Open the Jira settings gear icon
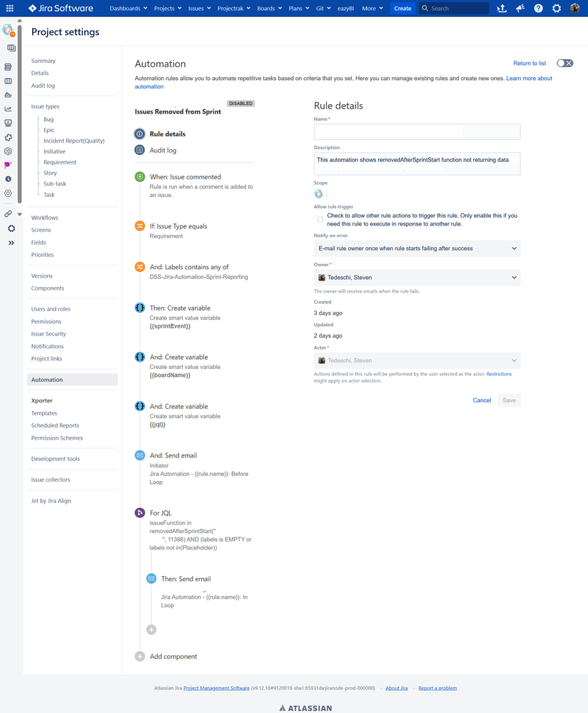Screen dimensions: 588x713 click(x=557, y=9)
